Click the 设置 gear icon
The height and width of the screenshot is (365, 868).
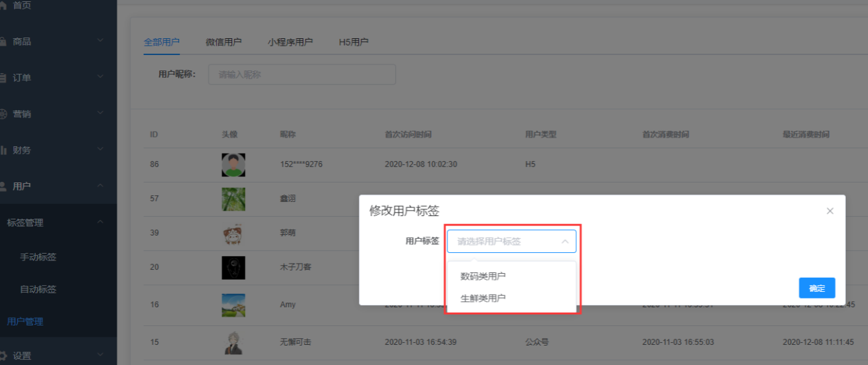[3, 356]
